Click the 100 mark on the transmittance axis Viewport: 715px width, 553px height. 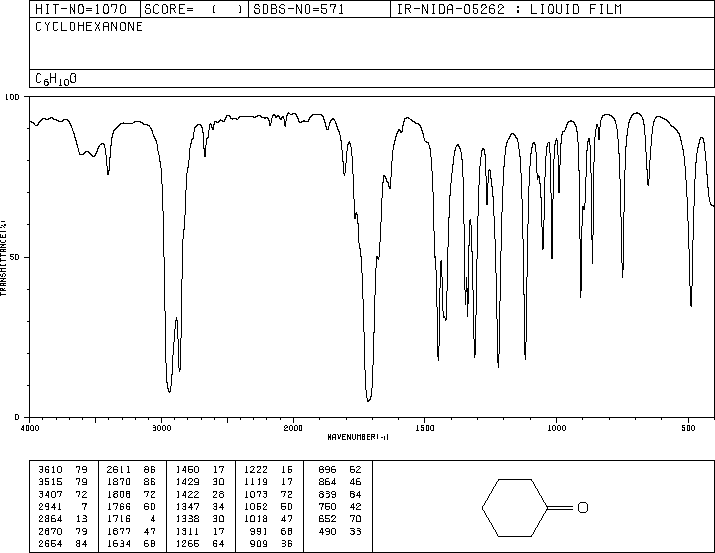[x=13, y=97]
